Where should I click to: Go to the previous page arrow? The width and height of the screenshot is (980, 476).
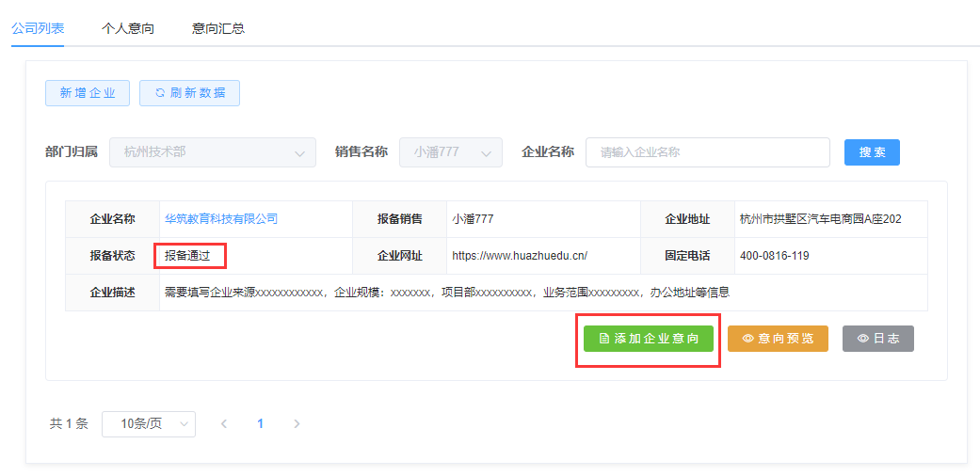[x=224, y=424]
